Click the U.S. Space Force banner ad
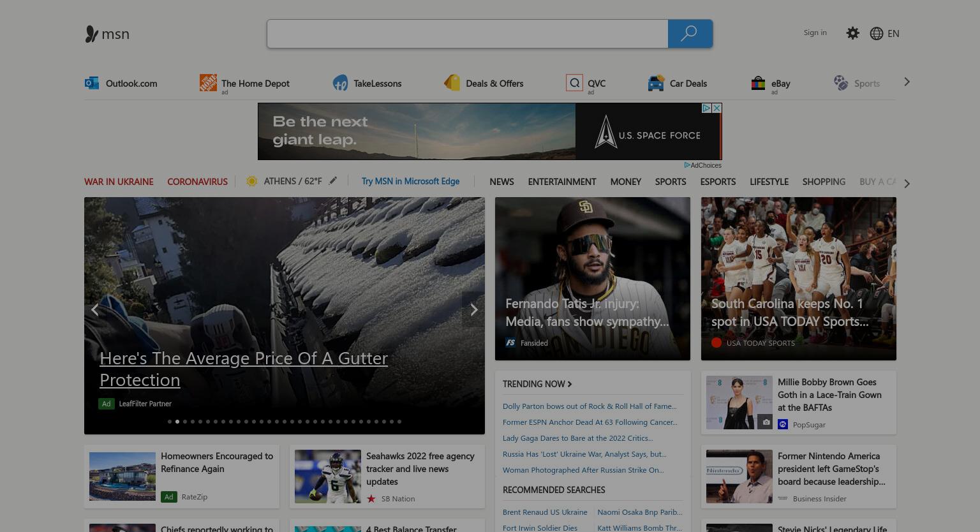 point(490,131)
